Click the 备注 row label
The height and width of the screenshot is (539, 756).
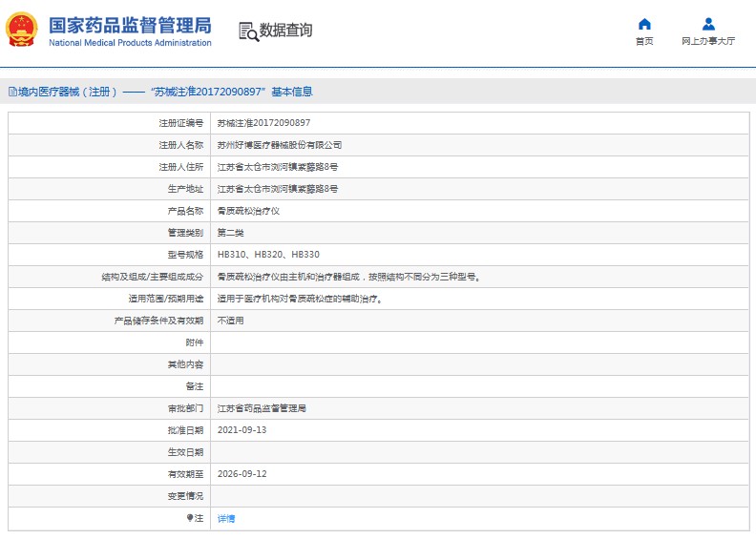195,386
